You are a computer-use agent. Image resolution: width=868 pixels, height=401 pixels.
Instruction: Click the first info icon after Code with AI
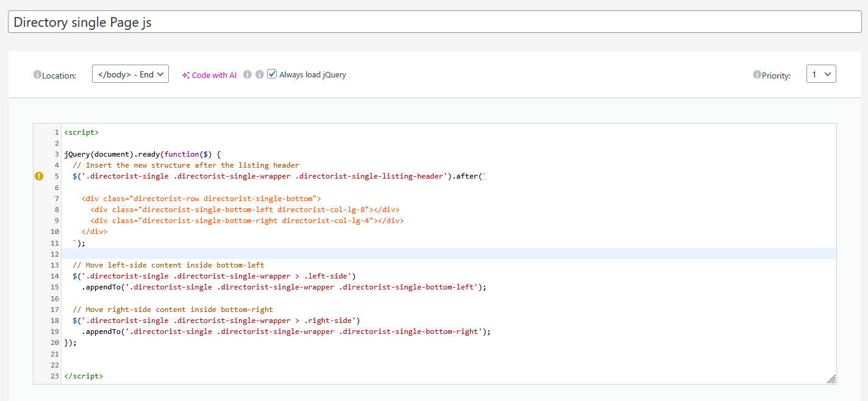point(247,74)
